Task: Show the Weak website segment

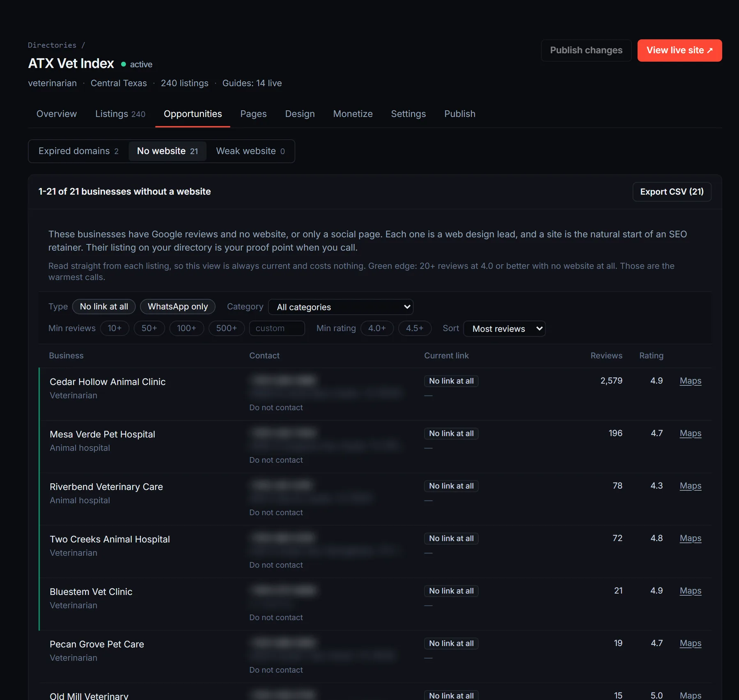Action: pyautogui.click(x=250, y=151)
